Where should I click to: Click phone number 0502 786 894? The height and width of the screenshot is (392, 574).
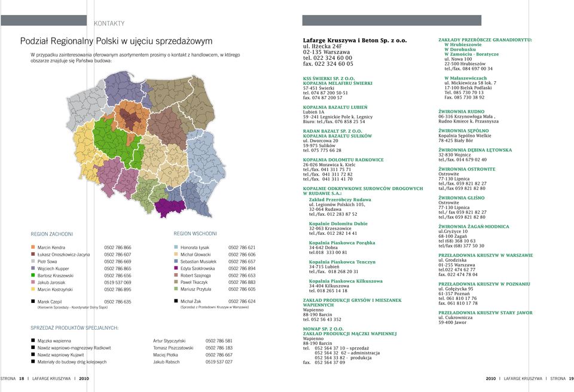point(242,268)
